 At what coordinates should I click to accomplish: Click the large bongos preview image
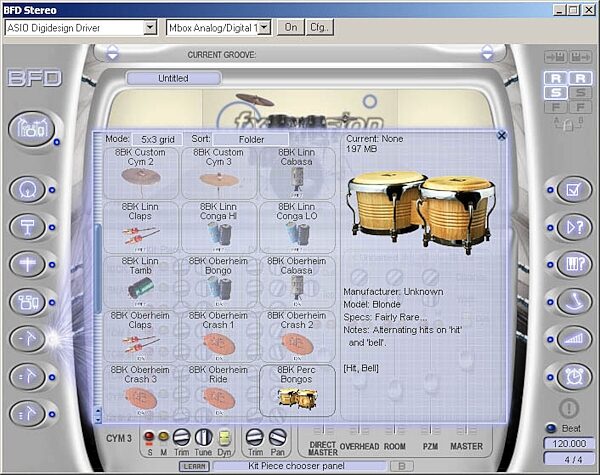[x=421, y=212]
